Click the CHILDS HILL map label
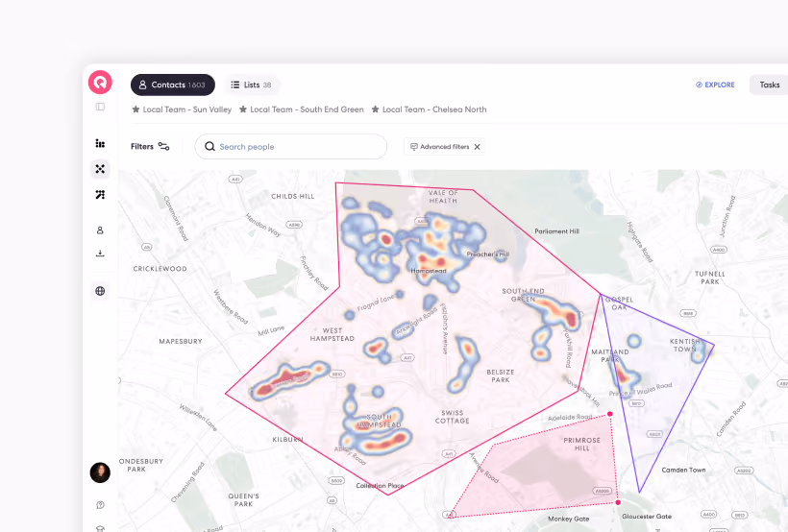Image resolution: width=788 pixels, height=532 pixels. click(x=293, y=197)
